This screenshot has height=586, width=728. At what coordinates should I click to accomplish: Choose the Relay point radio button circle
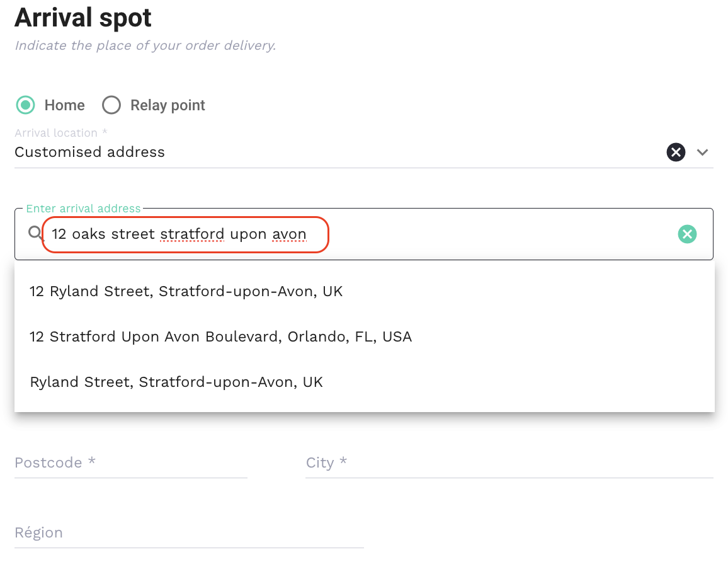pyautogui.click(x=111, y=105)
